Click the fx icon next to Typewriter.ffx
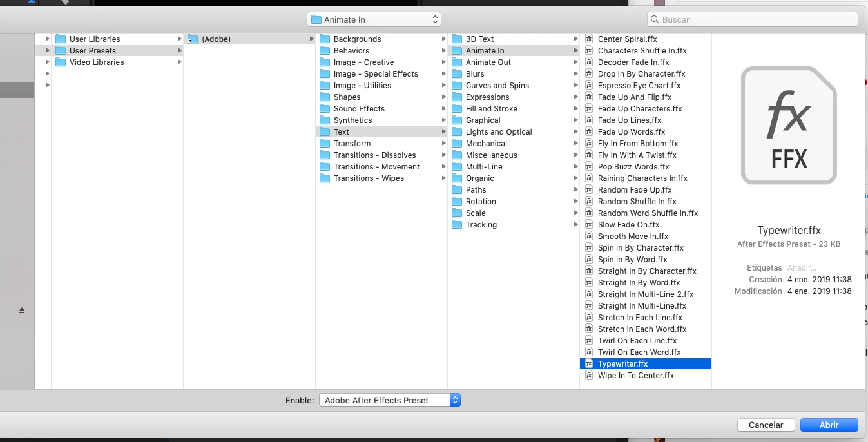Screen dimensions: 868x442 click(x=589, y=363)
